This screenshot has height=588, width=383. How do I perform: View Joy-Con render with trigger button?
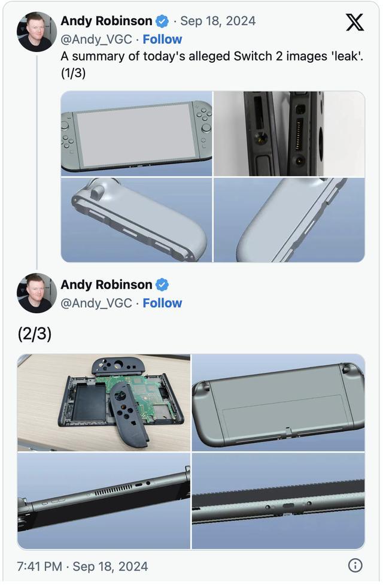tap(136, 220)
